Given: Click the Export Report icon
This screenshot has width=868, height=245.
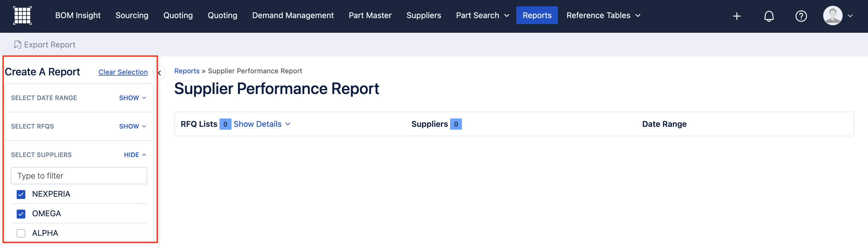Looking at the screenshot, I should pyautogui.click(x=18, y=45).
